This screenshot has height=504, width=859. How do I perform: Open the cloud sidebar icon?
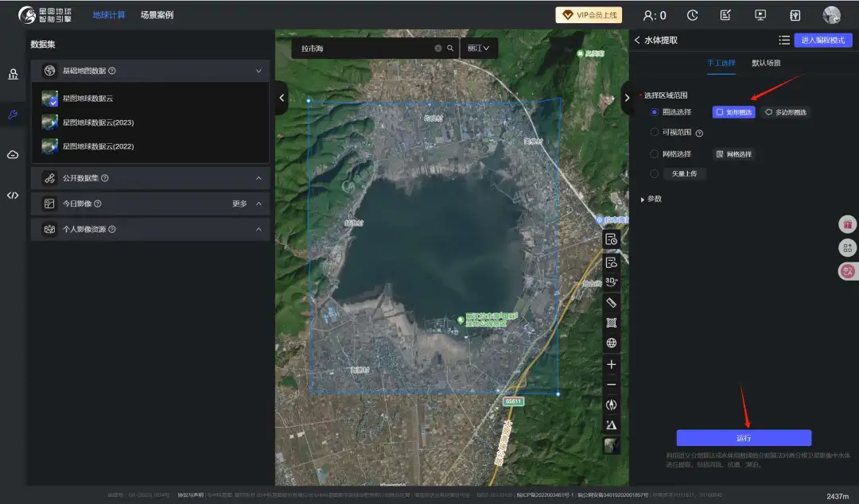pos(13,155)
